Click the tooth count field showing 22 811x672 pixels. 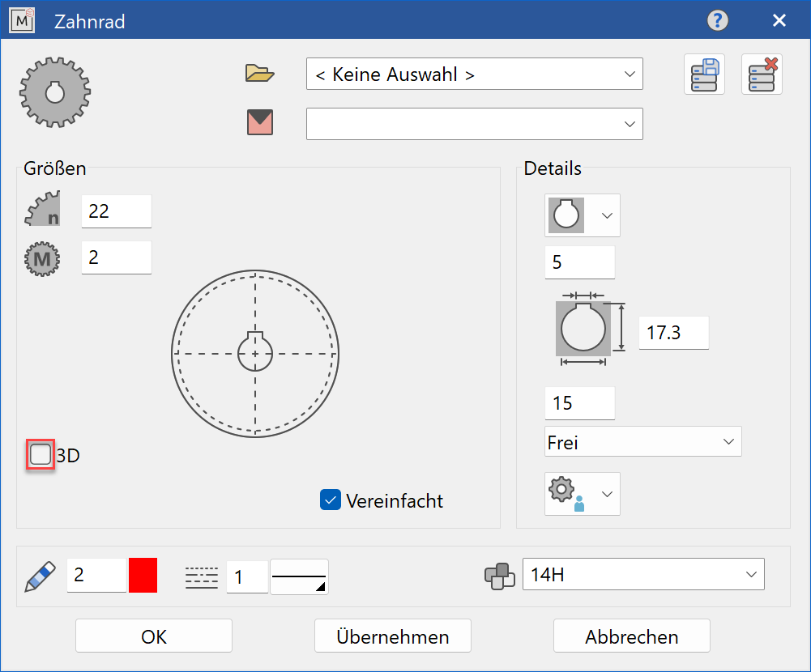(117, 211)
